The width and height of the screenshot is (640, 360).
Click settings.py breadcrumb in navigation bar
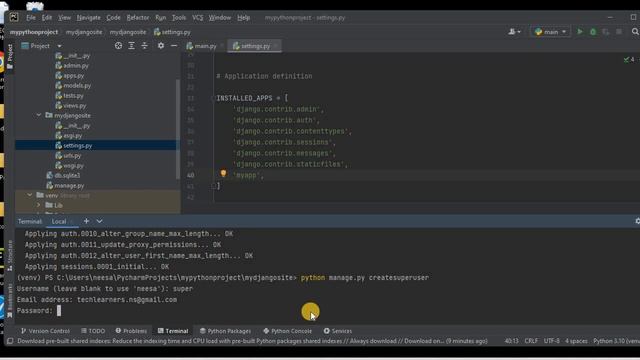click(172, 32)
